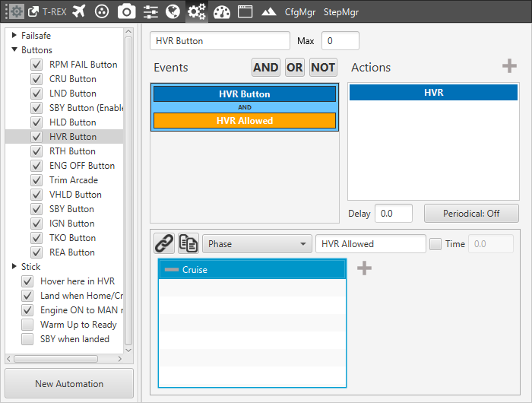Enable the Warm Up to Ready checkbox
Image resolution: width=532 pixels, height=403 pixels.
pos(27,325)
